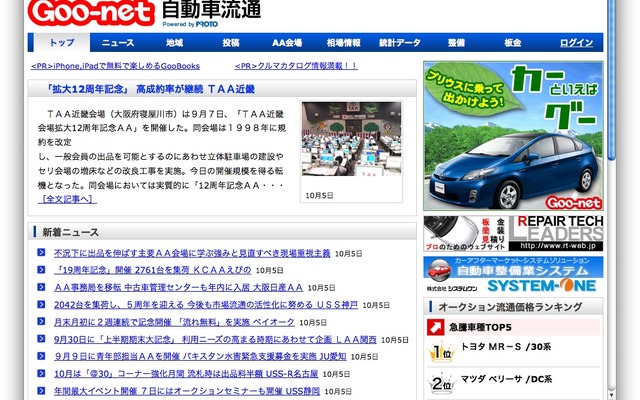Click the オークション流通価格ランキング header
Screen dimensions: 640x400
coord(513,307)
